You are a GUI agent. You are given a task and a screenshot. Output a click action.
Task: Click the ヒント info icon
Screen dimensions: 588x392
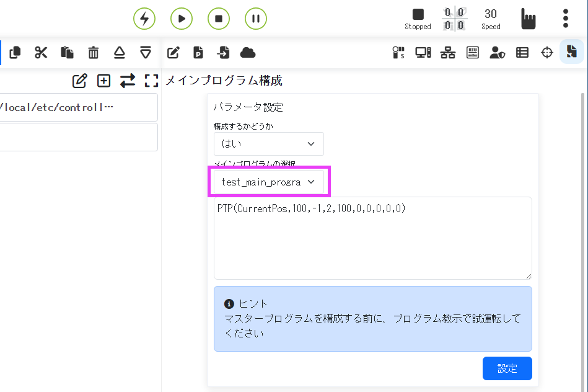tap(229, 304)
